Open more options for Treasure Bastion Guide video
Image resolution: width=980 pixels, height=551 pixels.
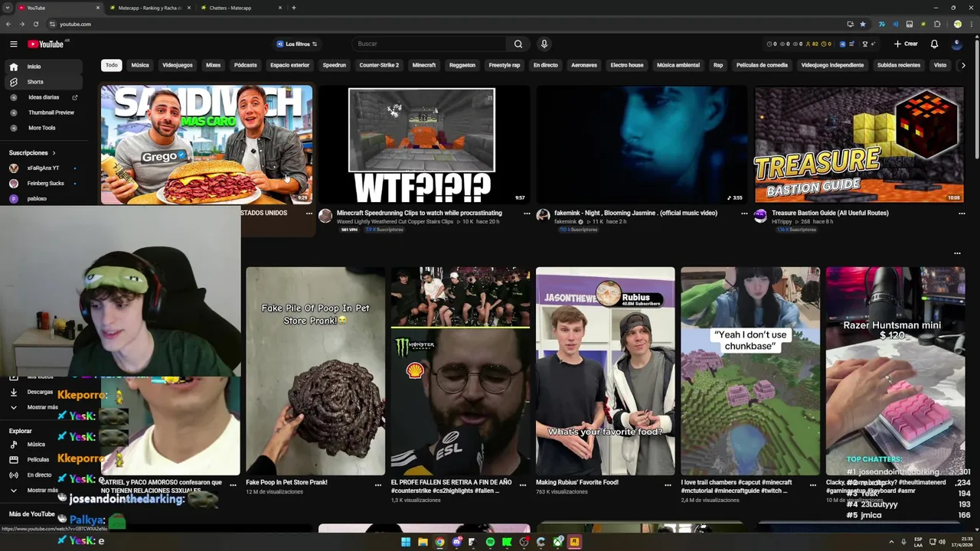(x=962, y=214)
